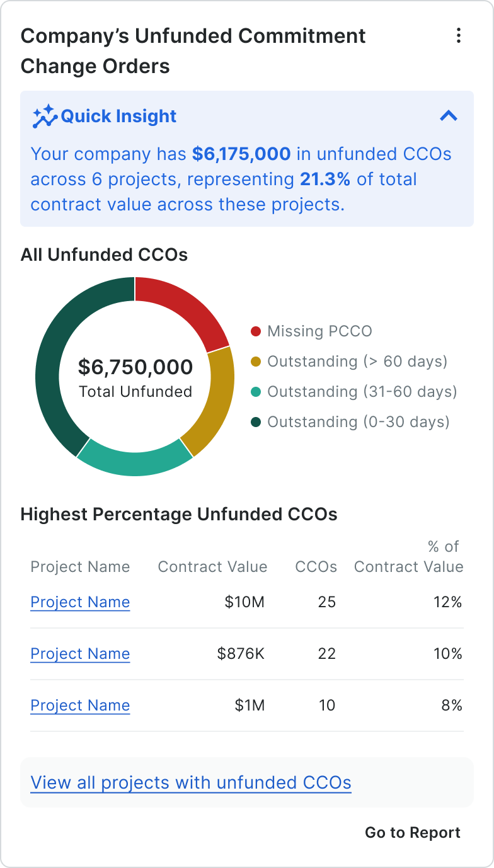The height and width of the screenshot is (868, 494).
Task: Click the $6,750,000 Total Unfunded figure
Action: click(x=135, y=367)
